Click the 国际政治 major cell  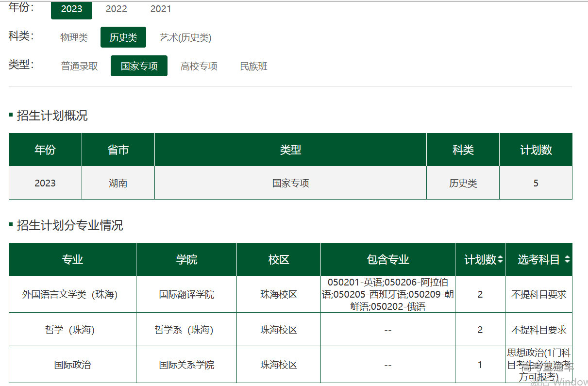(72, 365)
